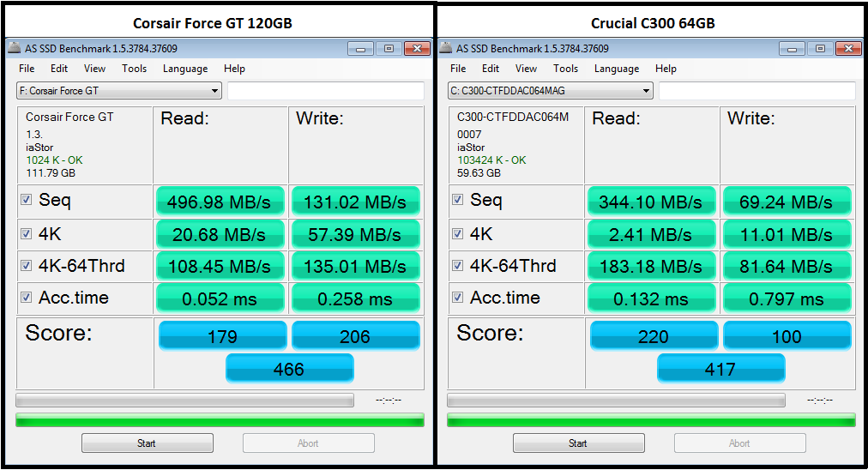Click the 131.02 MB/s Seq write result
Image resolution: width=868 pixels, height=470 pixels.
[355, 202]
